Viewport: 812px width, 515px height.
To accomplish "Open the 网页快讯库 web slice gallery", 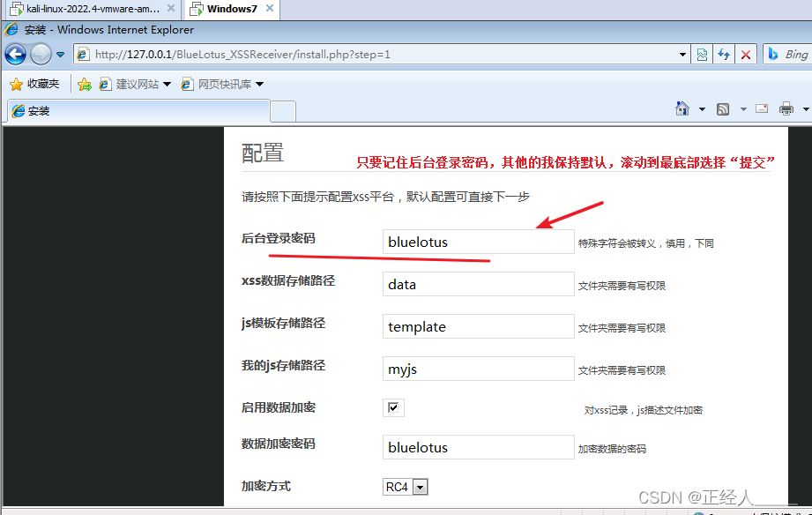I will tap(217, 84).
